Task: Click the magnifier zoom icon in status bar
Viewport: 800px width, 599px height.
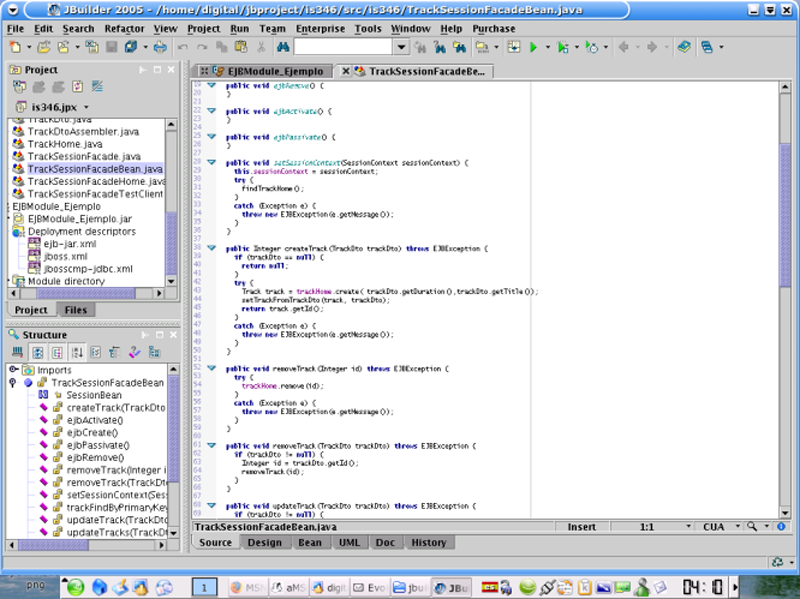Action: point(753,526)
